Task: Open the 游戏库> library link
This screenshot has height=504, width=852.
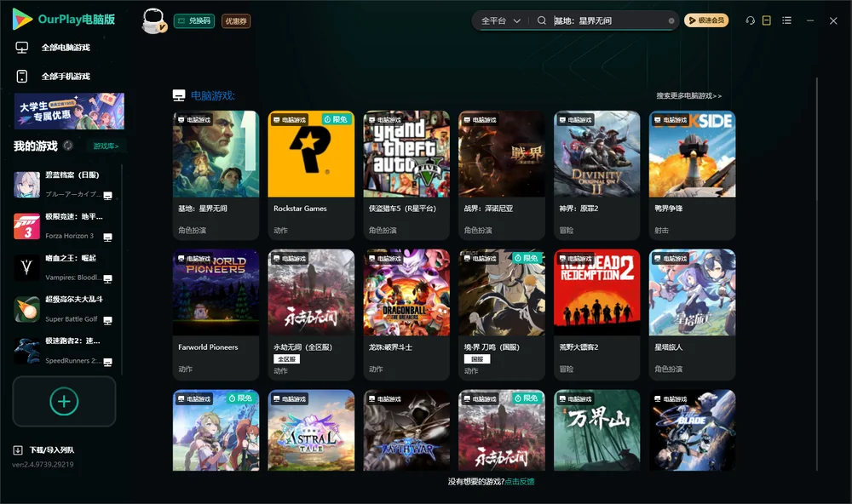Action: [106, 146]
